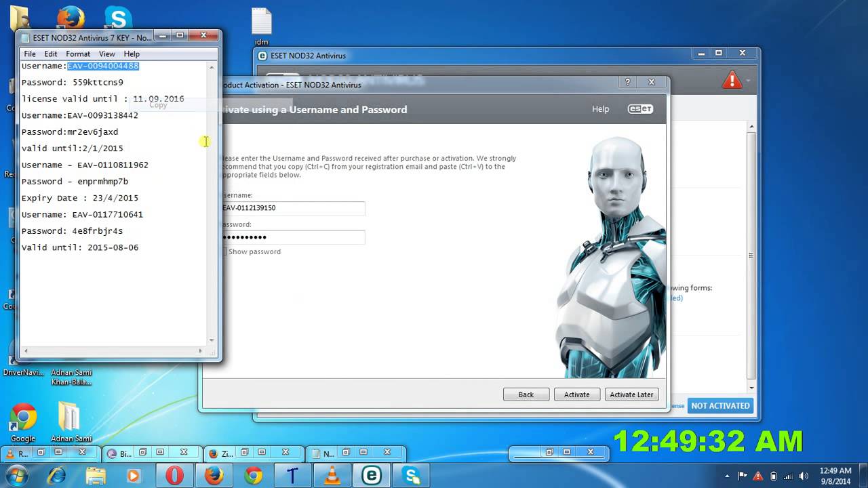Click the Activate button

pyautogui.click(x=577, y=394)
